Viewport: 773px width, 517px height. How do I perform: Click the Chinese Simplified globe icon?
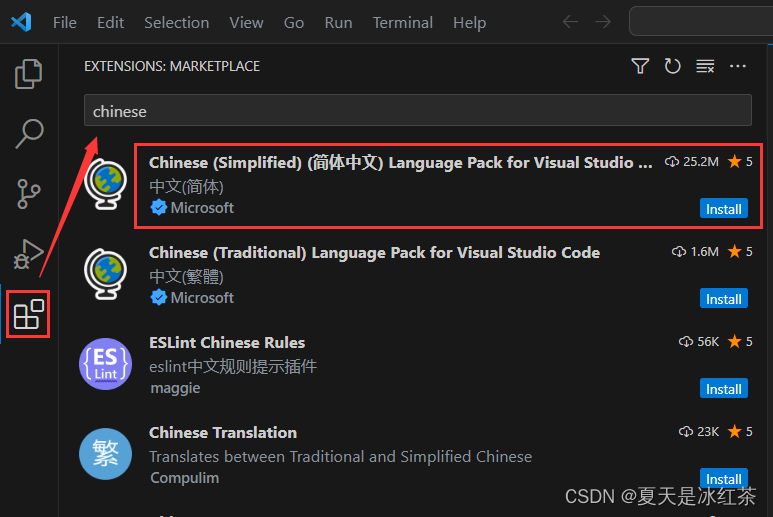point(105,184)
